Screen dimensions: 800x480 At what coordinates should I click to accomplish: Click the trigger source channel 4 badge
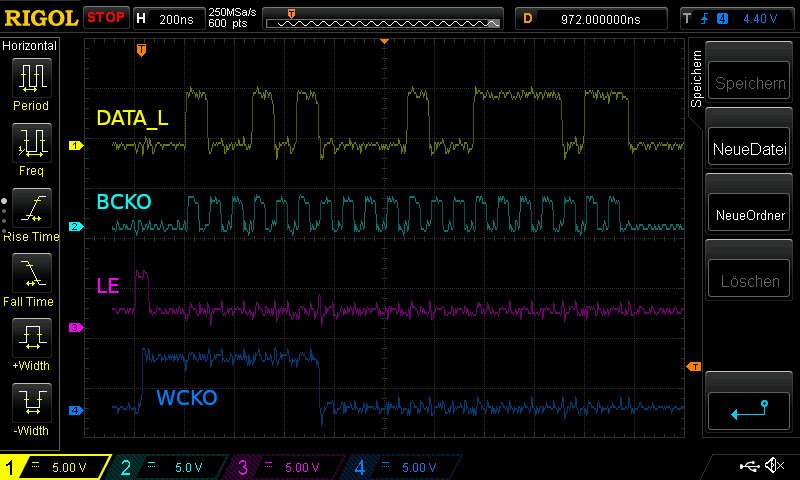click(x=722, y=19)
